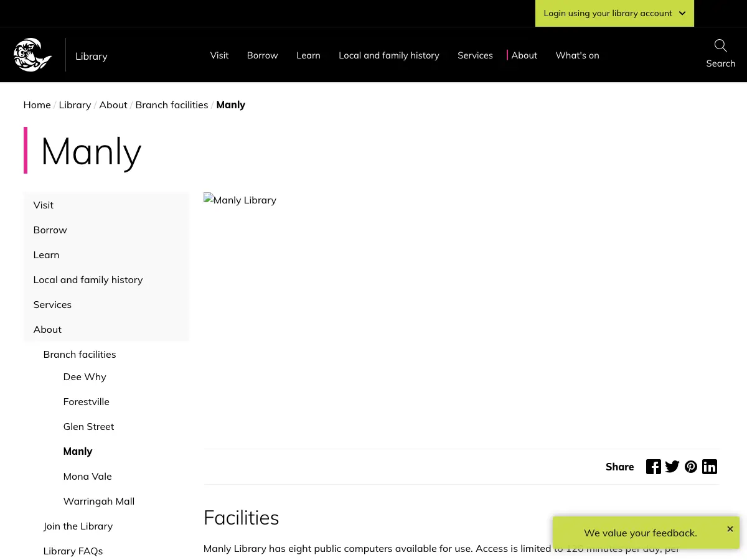Image resolution: width=747 pixels, height=560 pixels.
Task: Open the Mona Vale branch page
Action: coord(87,476)
